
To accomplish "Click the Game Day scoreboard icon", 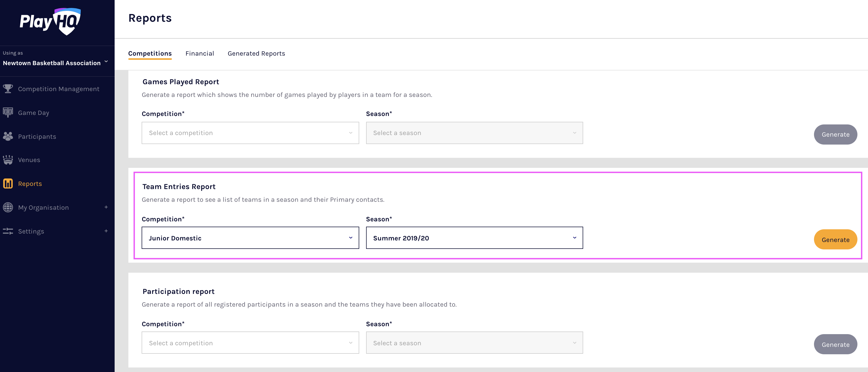I will (8, 112).
